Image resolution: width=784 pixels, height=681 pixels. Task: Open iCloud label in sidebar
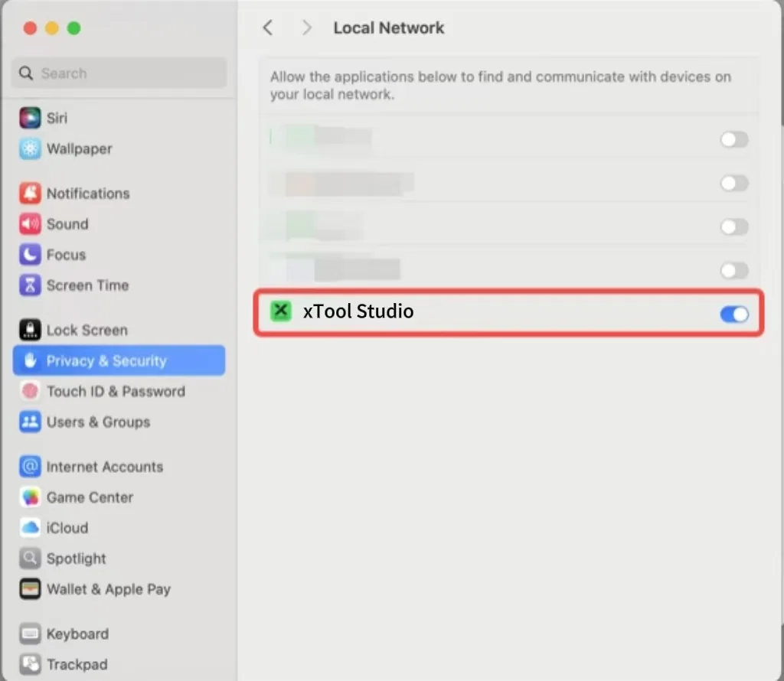67,528
